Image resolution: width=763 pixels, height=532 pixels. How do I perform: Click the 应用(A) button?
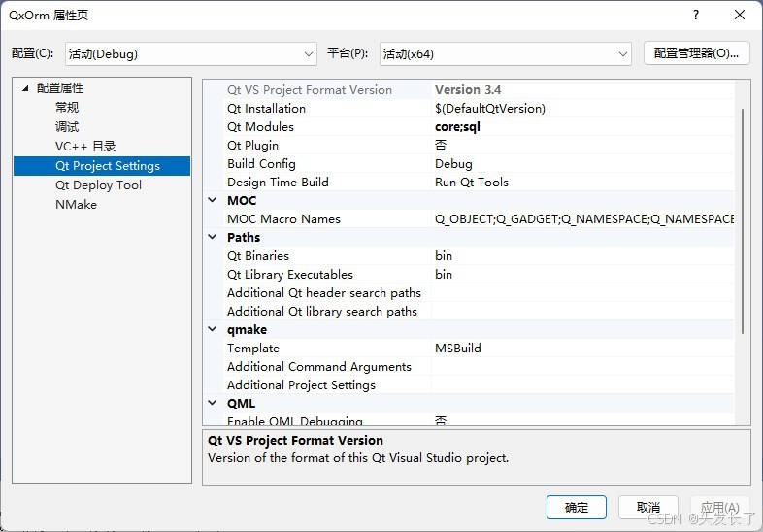(720, 508)
